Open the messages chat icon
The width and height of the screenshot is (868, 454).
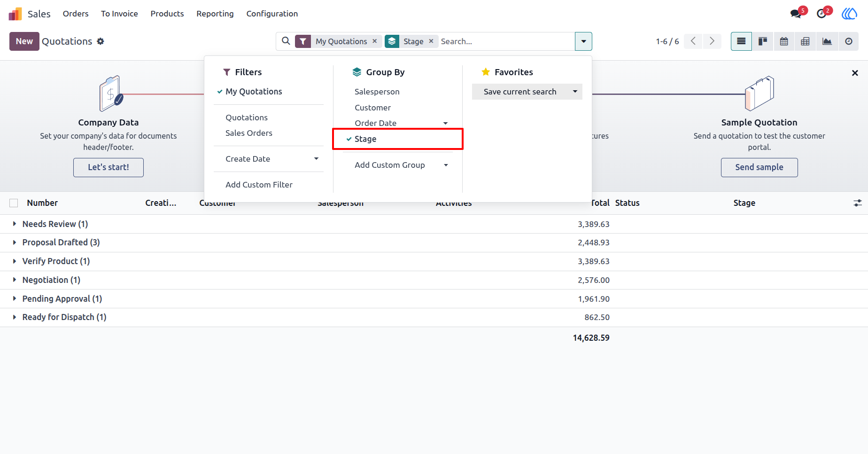click(x=796, y=14)
